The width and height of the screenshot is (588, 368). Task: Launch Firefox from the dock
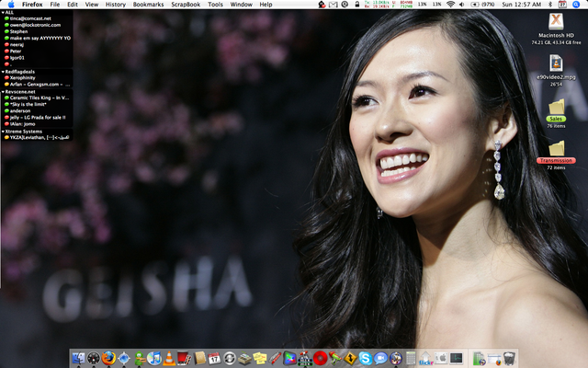click(108, 358)
